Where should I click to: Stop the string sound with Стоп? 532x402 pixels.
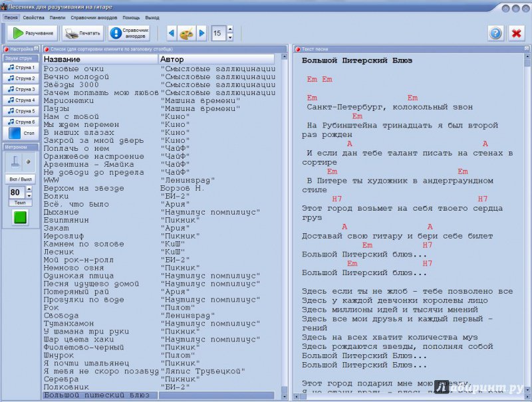point(21,133)
